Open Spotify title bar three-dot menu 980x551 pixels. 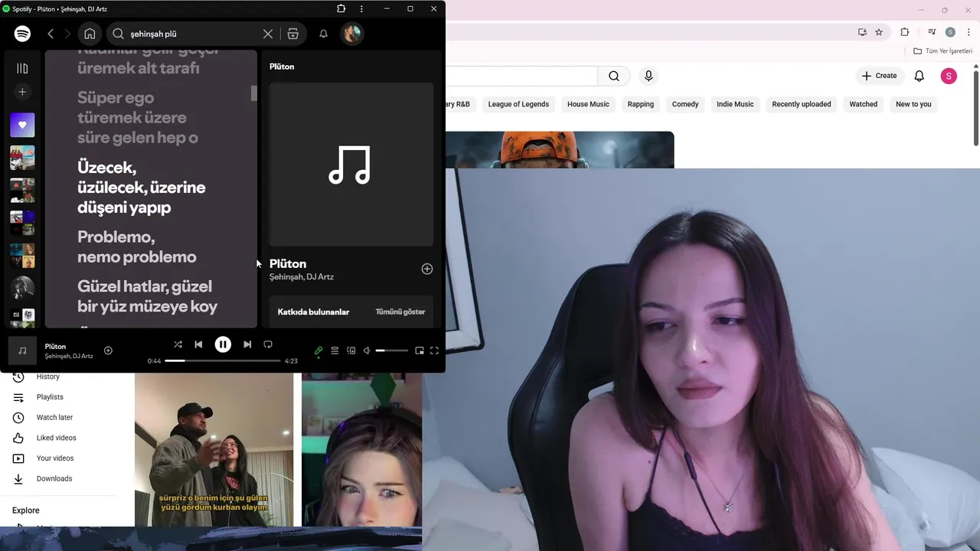pyautogui.click(x=361, y=8)
